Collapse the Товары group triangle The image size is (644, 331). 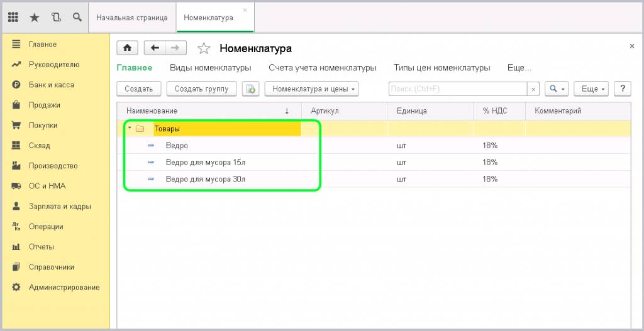click(x=130, y=128)
